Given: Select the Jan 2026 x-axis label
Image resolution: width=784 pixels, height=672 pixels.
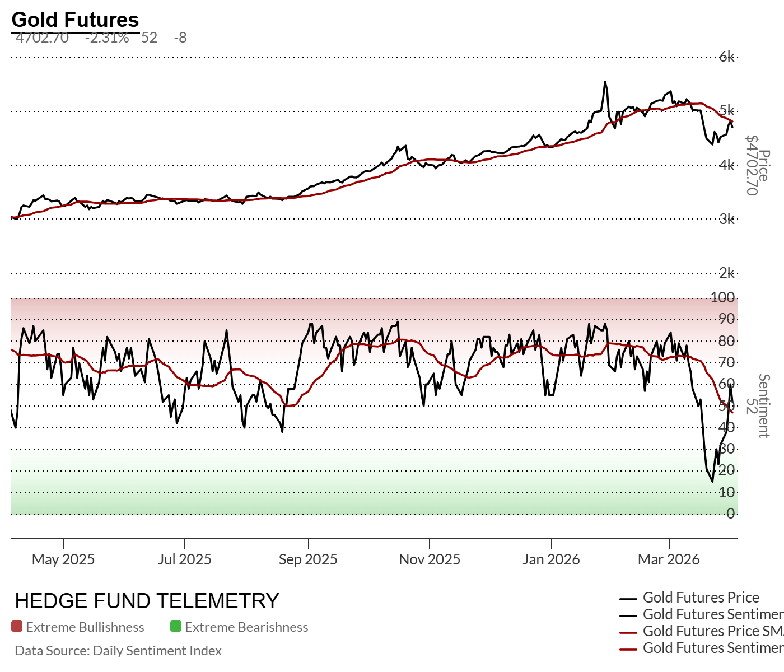Looking at the screenshot, I should click(551, 559).
